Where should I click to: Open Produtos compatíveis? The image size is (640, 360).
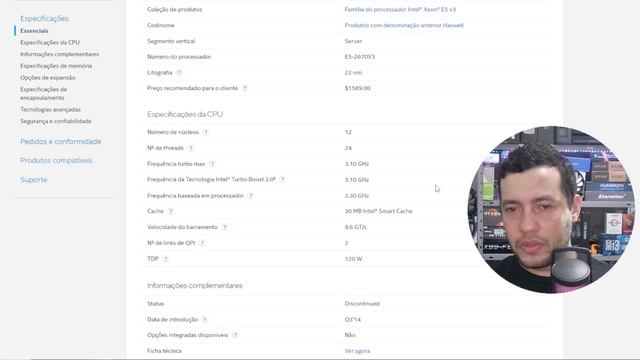pos(56,160)
